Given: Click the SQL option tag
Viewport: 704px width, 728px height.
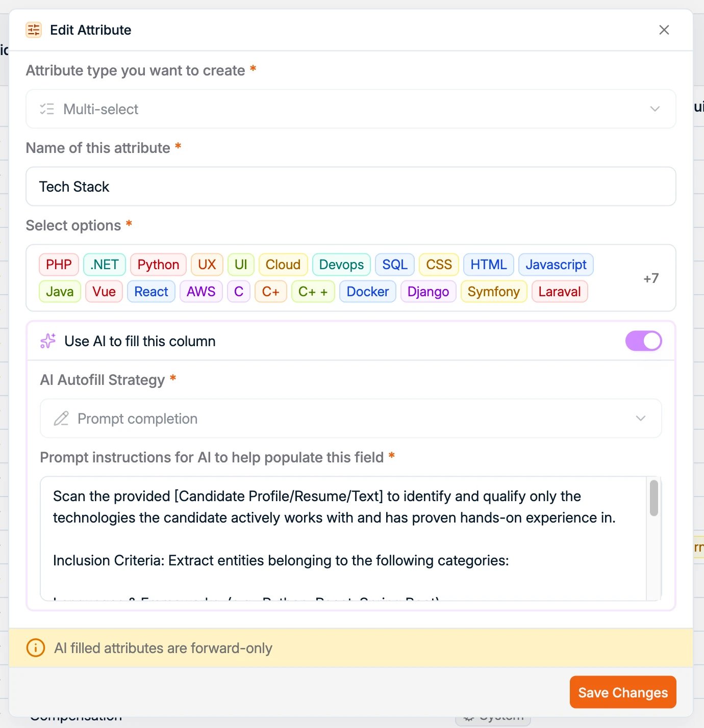Looking at the screenshot, I should point(395,265).
